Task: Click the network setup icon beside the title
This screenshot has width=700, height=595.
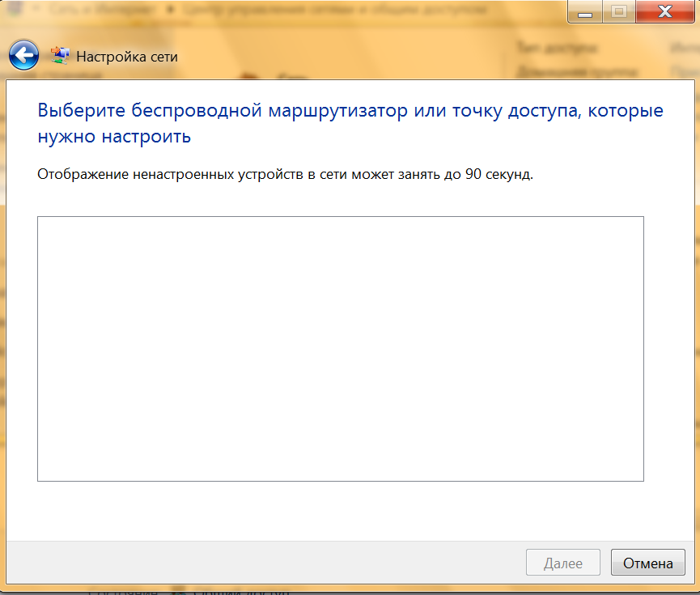Action: 60,56
